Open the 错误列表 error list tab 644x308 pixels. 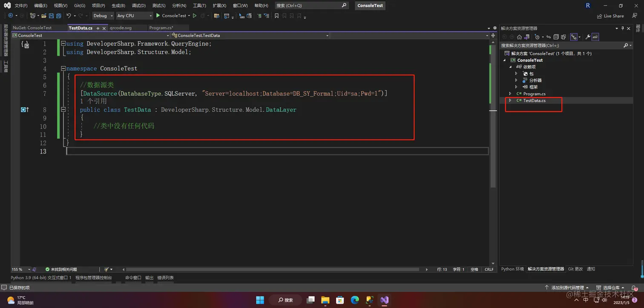[165, 278]
